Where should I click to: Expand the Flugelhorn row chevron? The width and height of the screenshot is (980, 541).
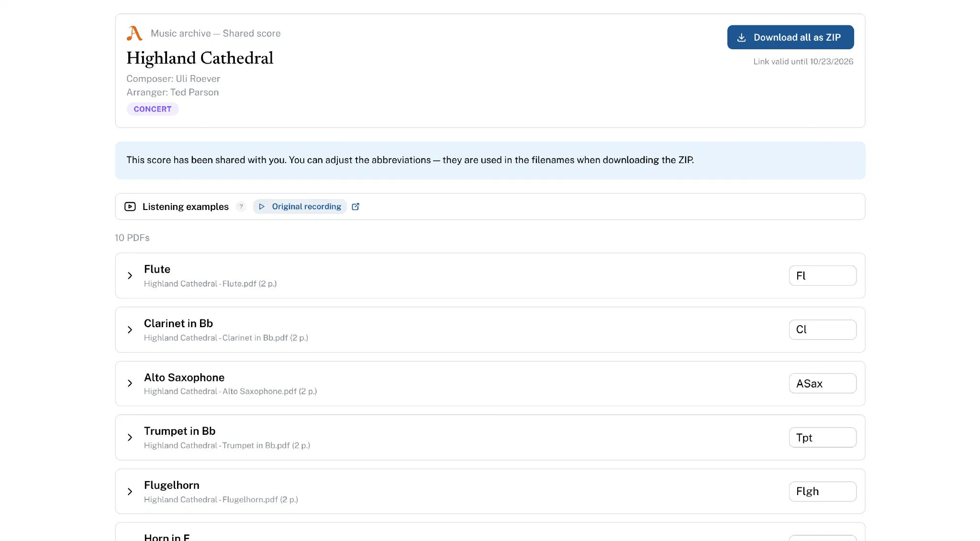pos(130,491)
